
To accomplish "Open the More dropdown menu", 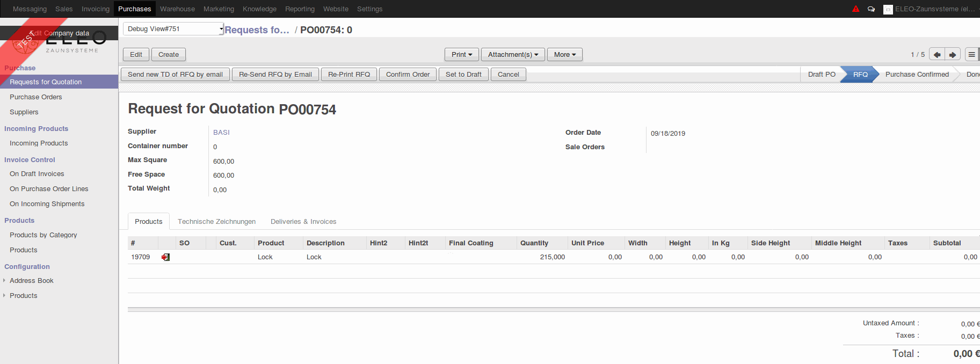I will [565, 55].
